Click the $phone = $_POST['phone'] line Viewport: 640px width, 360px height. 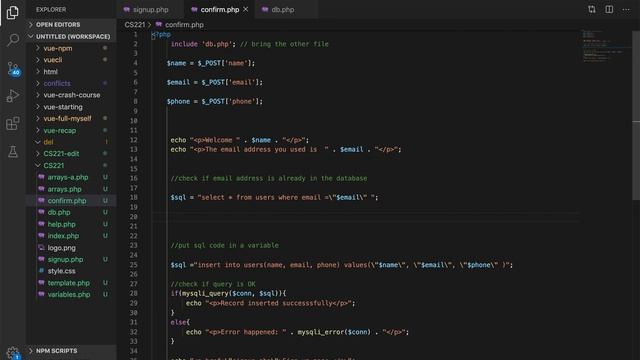click(215, 102)
